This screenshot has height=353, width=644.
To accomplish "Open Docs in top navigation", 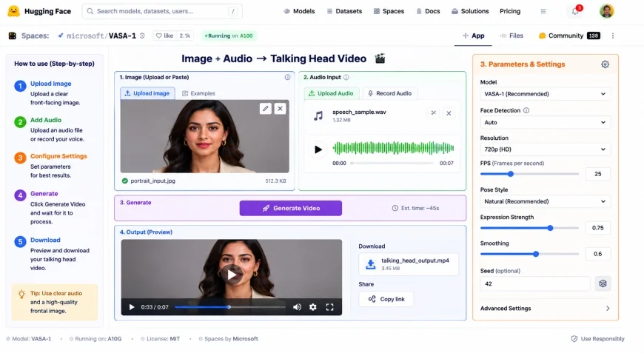I will [428, 11].
